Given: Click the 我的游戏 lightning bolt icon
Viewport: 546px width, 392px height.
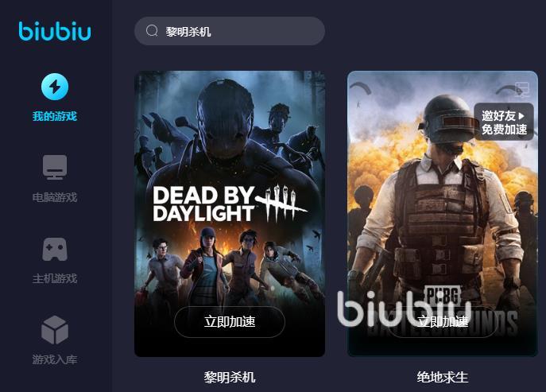Looking at the screenshot, I should tap(55, 87).
